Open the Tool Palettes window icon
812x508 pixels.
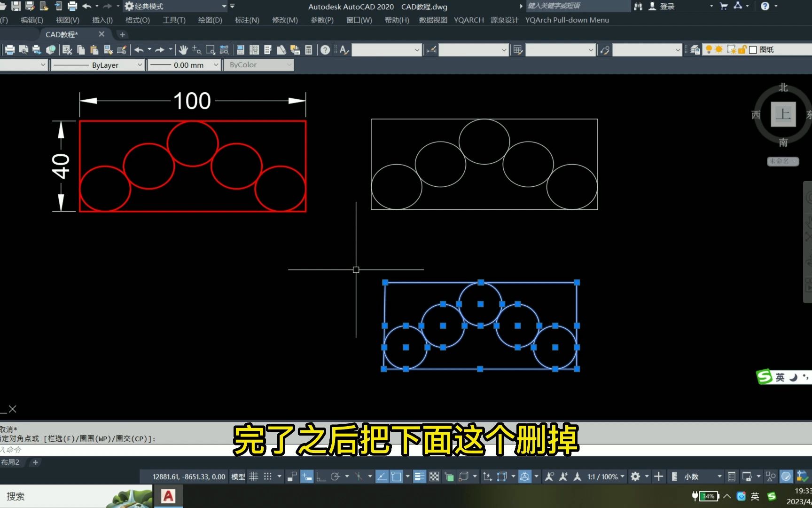click(268, 50)
